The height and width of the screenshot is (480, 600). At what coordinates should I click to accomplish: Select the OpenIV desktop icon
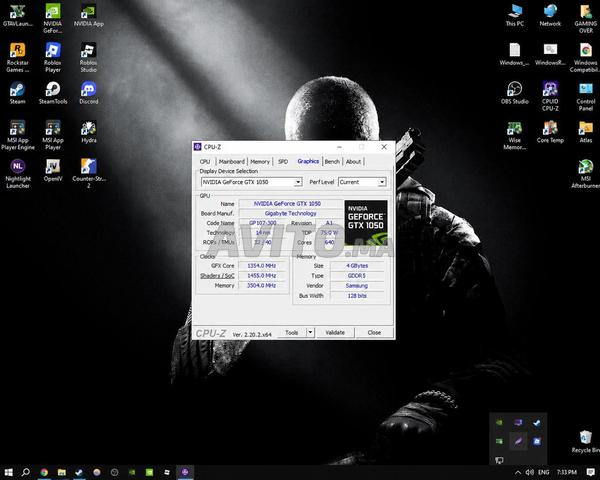(53, 170)
